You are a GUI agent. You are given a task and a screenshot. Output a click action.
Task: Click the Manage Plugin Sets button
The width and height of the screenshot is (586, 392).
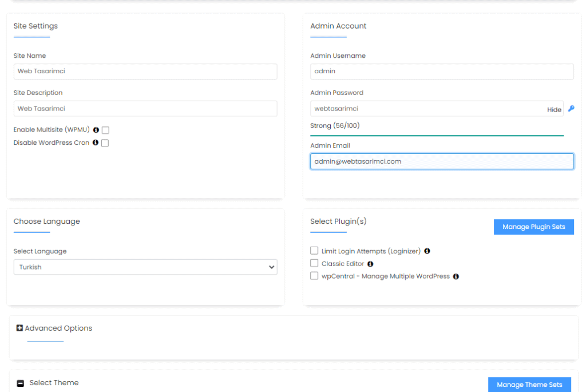(533, 227)
